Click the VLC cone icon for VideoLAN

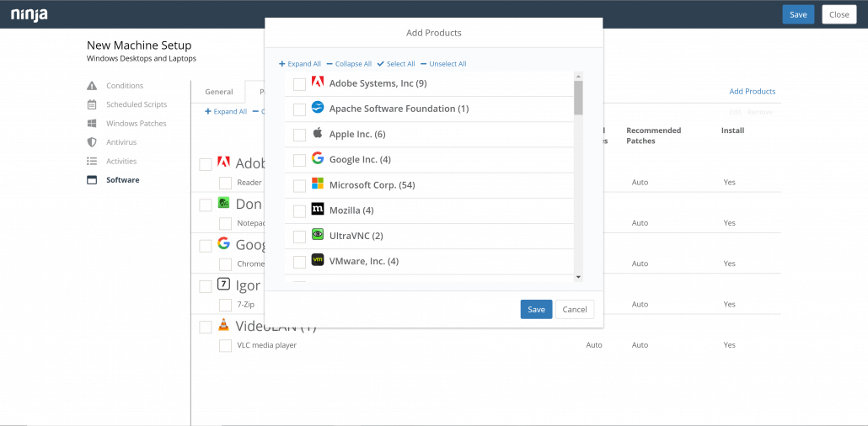tap(223, 325)
